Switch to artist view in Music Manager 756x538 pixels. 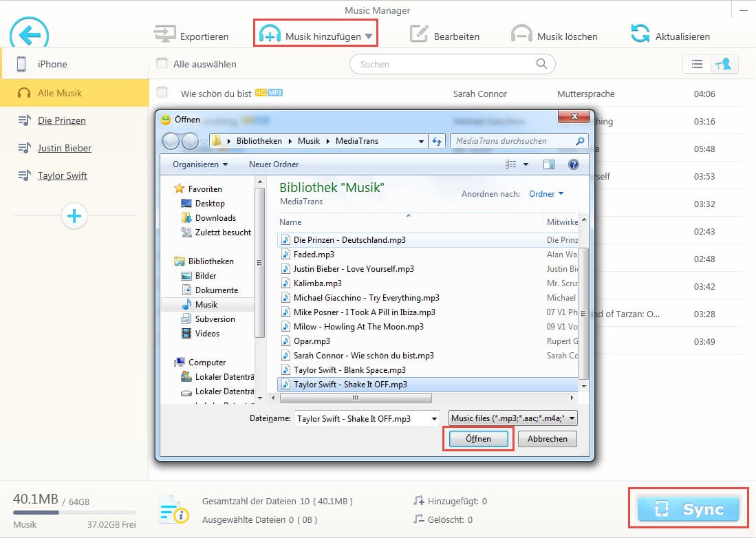point(724,64)
